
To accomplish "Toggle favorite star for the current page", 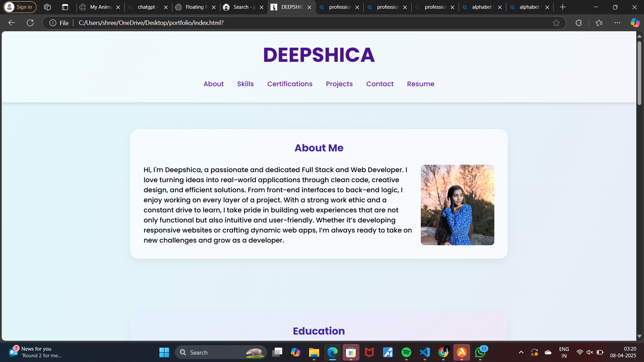I will click(557, 23).
